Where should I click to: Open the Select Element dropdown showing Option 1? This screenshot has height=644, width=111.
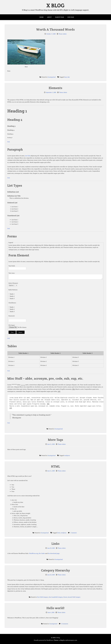(13, 286)
